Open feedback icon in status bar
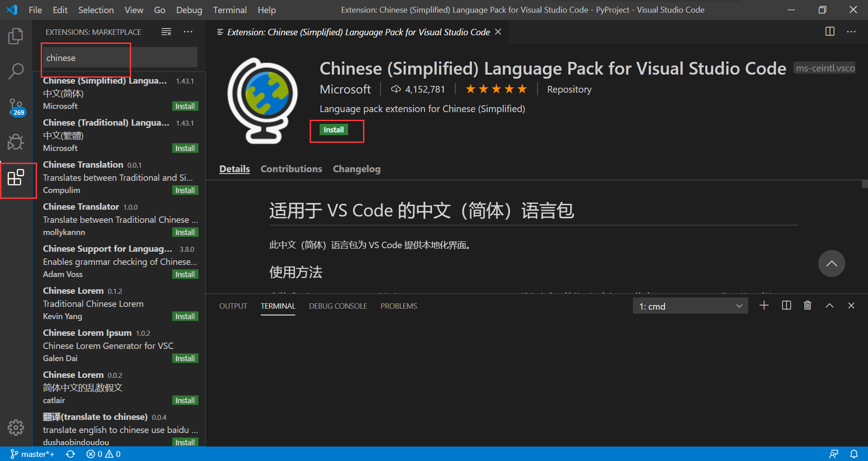This screenshot has width=868, height=461. pos(834,454)
